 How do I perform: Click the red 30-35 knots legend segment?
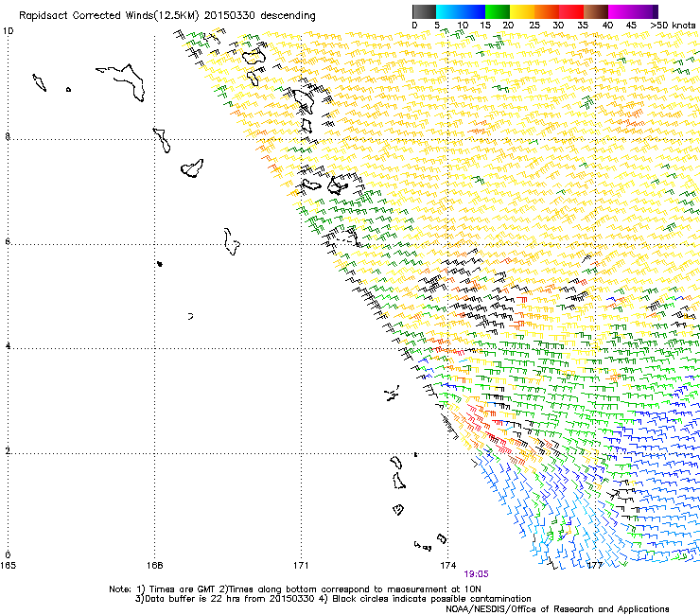(x=571, y=11)
